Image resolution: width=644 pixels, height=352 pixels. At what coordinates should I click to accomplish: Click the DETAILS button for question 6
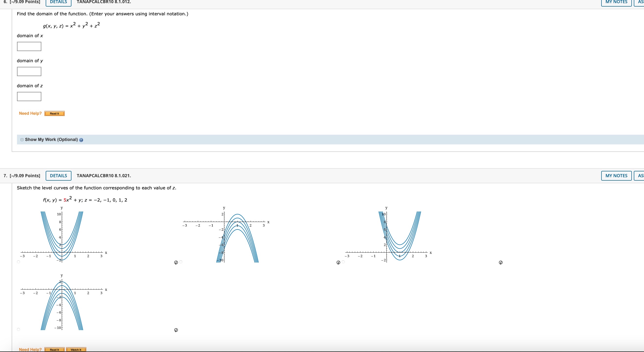(x=58, y=2)
